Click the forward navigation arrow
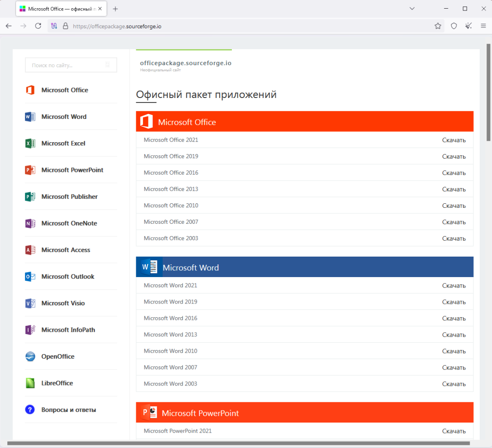Image resolution: width=492 pixels, height=448 pixels. pyautogui.click(x=23, y=26)
